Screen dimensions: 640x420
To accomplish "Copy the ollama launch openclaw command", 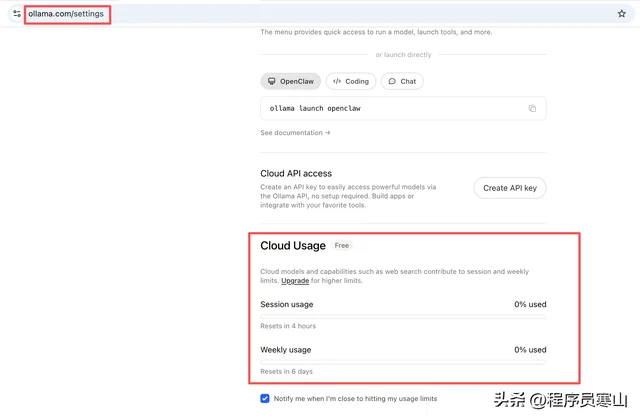I will (x=532, y=108).
